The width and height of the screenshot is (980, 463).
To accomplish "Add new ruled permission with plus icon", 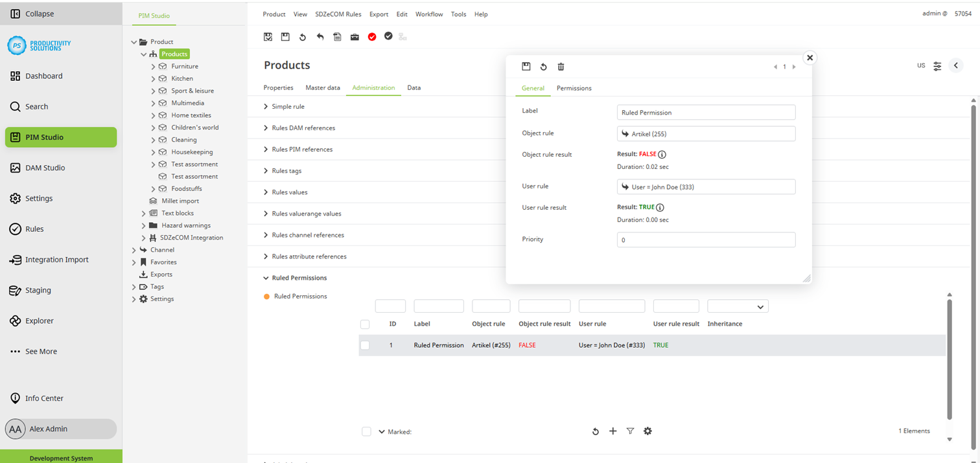I will 612,431.
